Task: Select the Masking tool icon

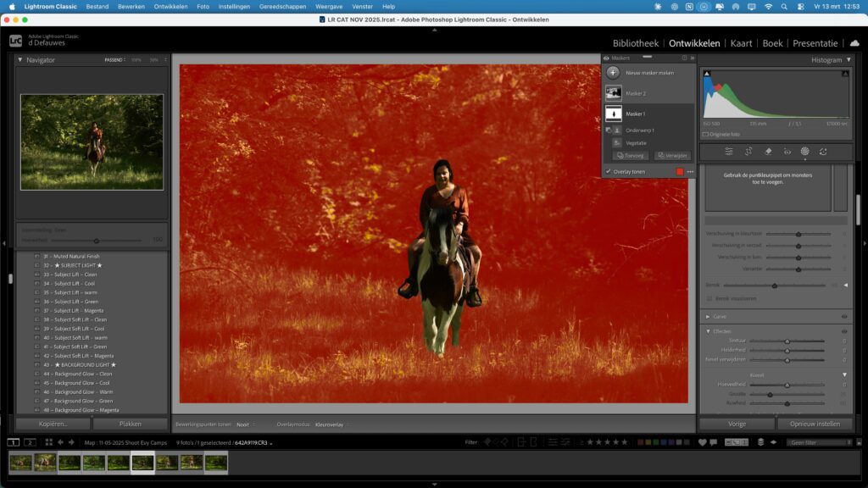Action: 804,152
